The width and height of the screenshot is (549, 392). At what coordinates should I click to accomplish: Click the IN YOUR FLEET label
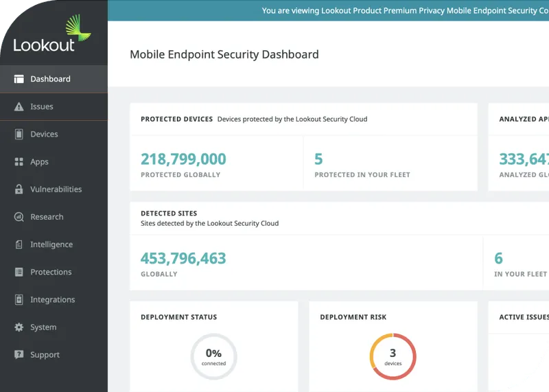[521, 275]
